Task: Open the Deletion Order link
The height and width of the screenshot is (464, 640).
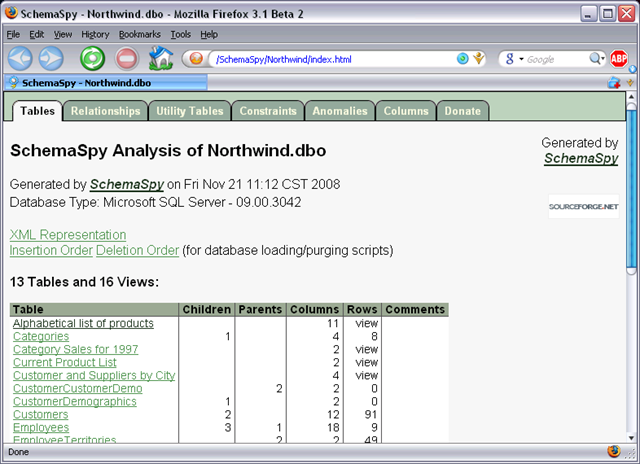Action: tap(138, 251)
